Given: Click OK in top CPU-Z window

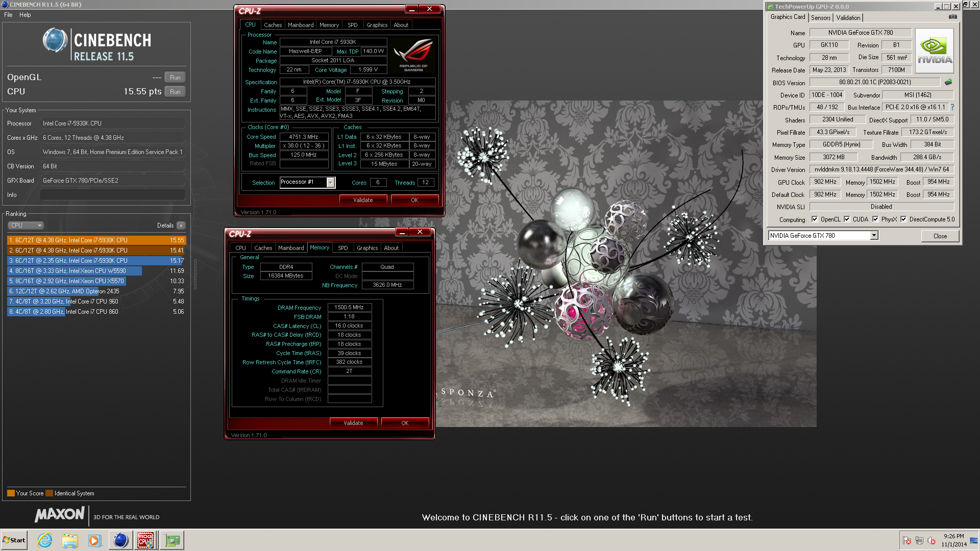Looking at the screenshot, I should click(414, 200).
